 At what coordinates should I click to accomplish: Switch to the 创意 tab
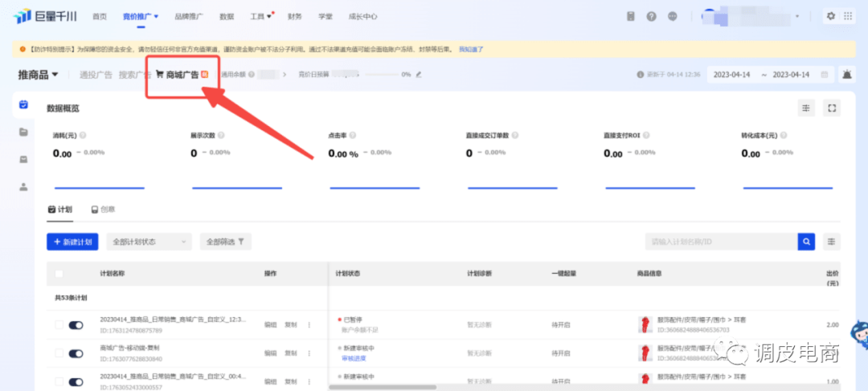tap(103, 210)
